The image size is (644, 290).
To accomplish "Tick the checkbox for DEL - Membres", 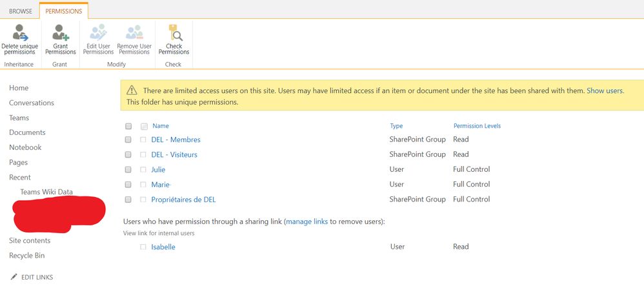I will tap(128, 140).
